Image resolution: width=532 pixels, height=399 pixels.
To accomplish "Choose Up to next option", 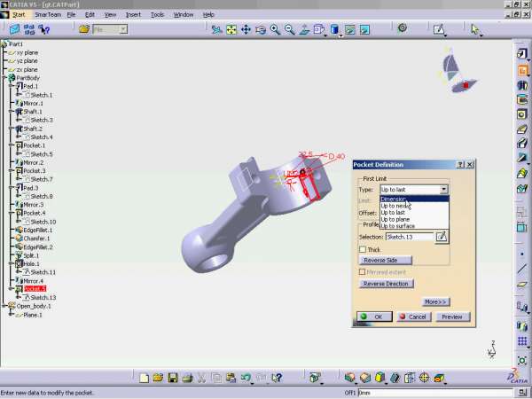I will [414, 206].
